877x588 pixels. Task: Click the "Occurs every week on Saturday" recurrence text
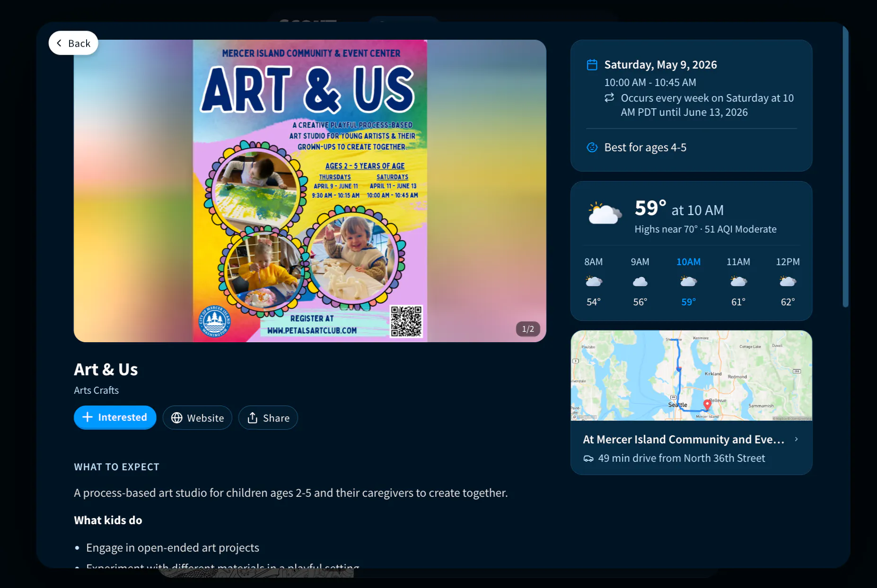pyautogui.click(x=707, y=105)
